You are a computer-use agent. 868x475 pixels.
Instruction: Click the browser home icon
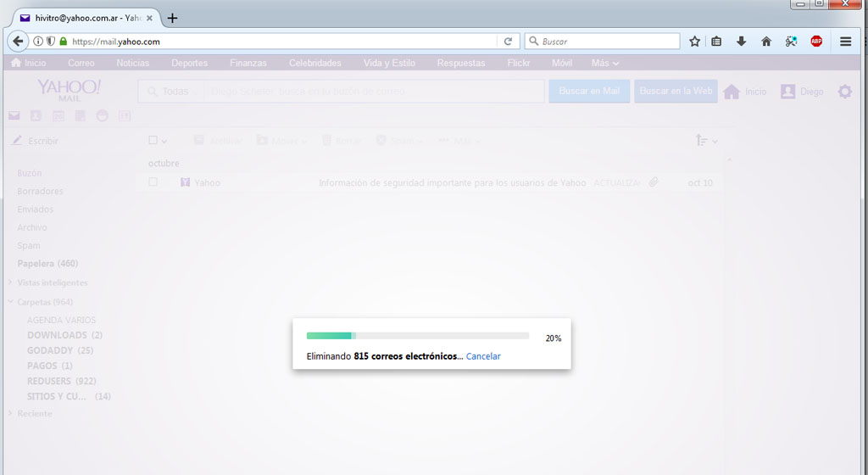point(766,41)
